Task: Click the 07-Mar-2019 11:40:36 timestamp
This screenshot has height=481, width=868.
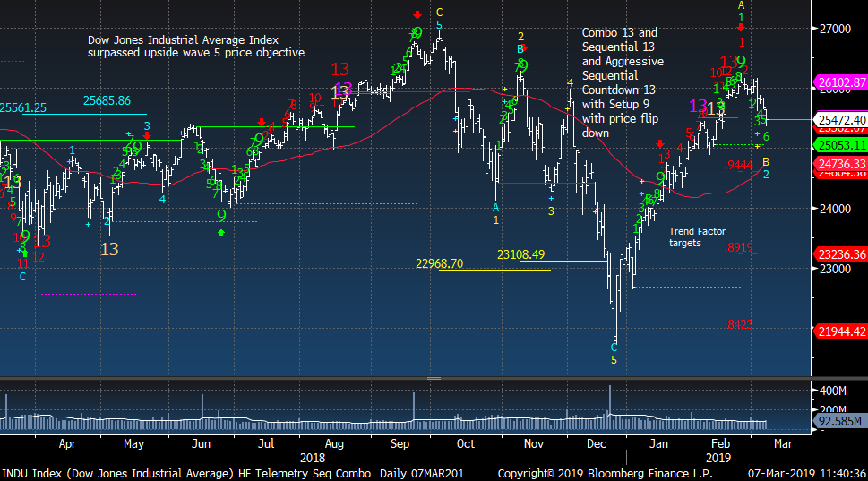Action: tap(807, 474)
